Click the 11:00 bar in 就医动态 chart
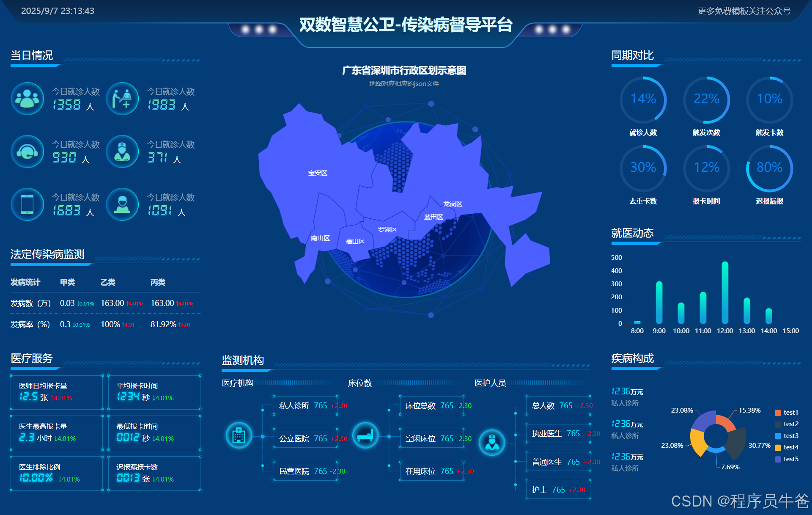 point(703,308)
